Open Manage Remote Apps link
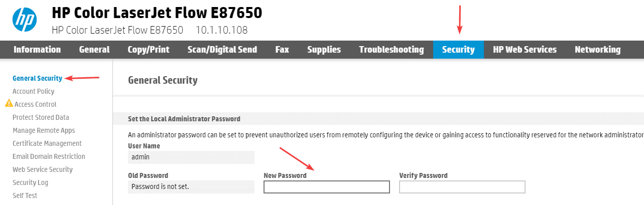This screenshot has height=205, width=644. tap(44, 130)
